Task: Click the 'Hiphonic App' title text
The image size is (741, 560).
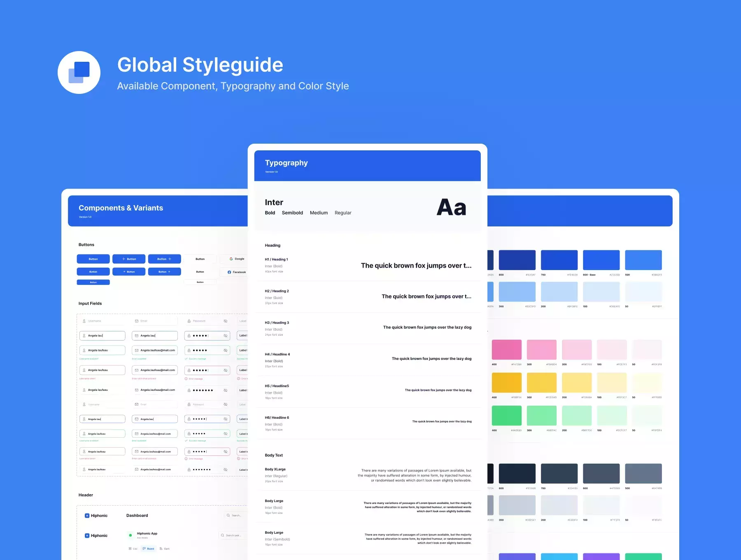Action: (x=147, y=534)
